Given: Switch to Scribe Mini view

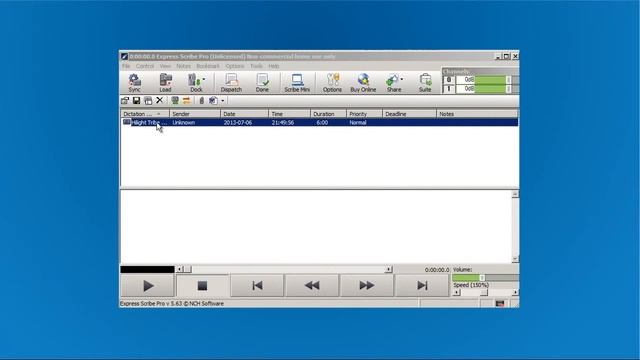Looking at the screenshot, I should (297, 83).
